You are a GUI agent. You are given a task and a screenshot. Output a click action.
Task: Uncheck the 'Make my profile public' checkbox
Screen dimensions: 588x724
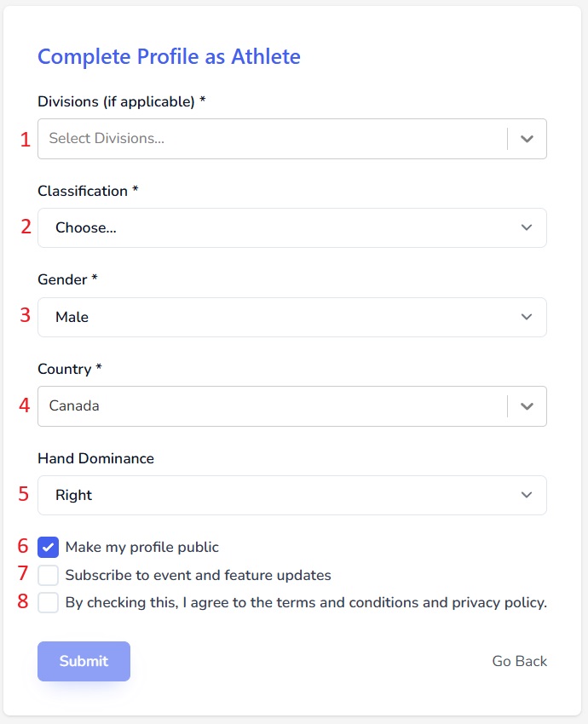click(49, 547)
